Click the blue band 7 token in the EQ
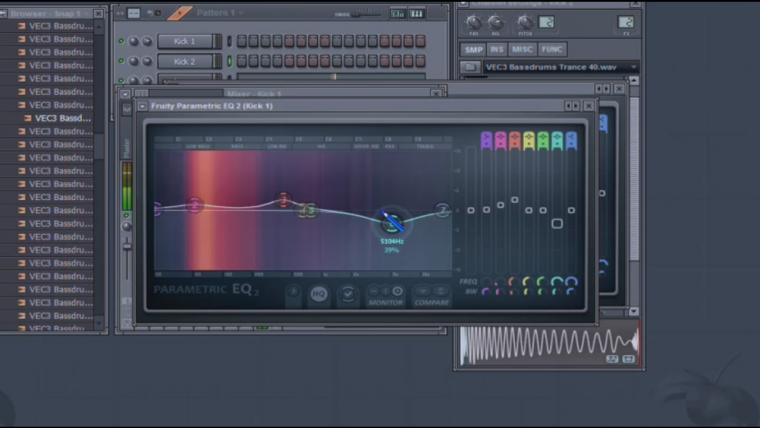The width and height of the screenshot is (760, 428). (571, 141)
